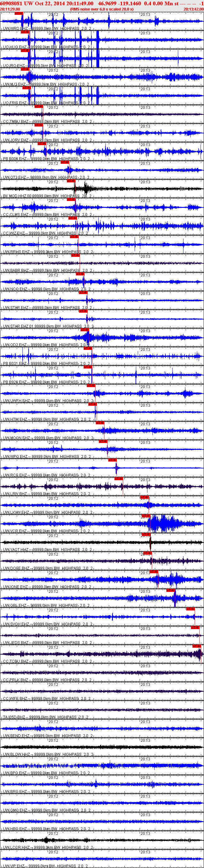The height and width of the screenshot is (868, 204).
Task: Click the red pick marker on the UW.WRD trace
Action: pyautogui.click(x=19, y=13)
